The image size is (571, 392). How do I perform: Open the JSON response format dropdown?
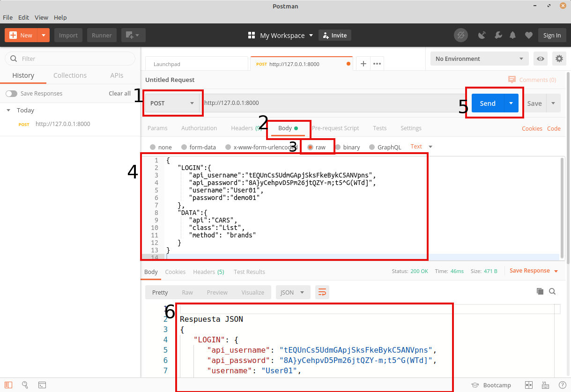point(293,292)
